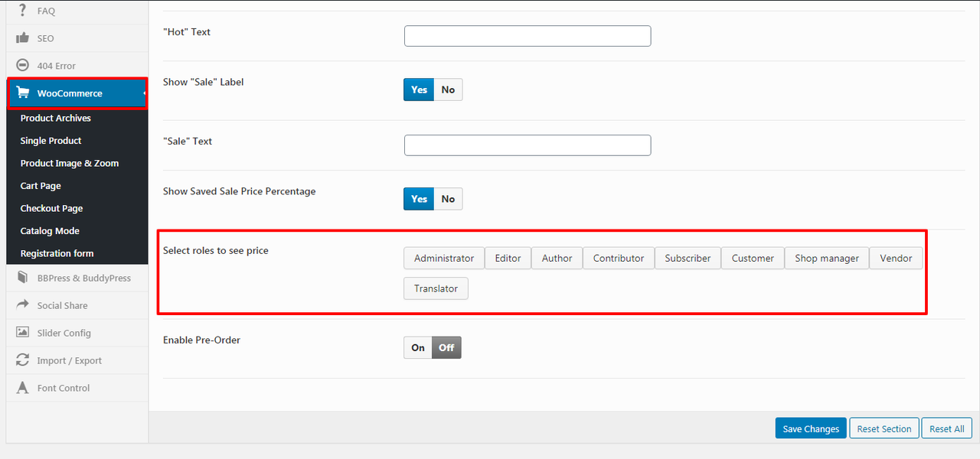Turn Enable Pre-Order On

coord(418,347)
